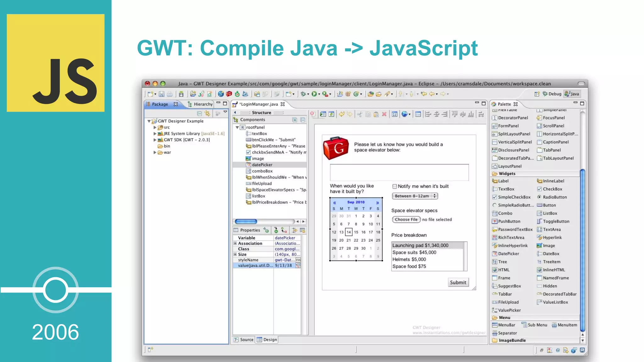Select the CheckBox widget in the Palette
This screenshot has width=644, height=362.
tap(549, 189)
